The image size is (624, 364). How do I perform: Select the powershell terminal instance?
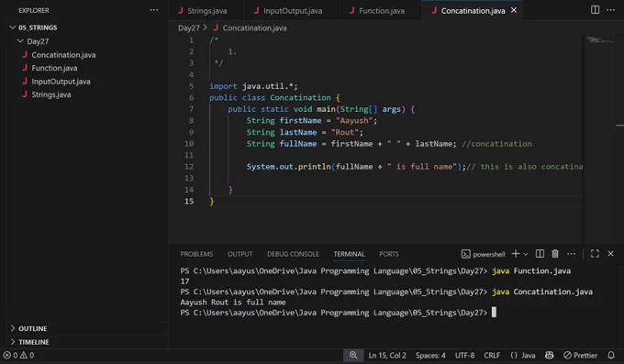pos(483,254)
